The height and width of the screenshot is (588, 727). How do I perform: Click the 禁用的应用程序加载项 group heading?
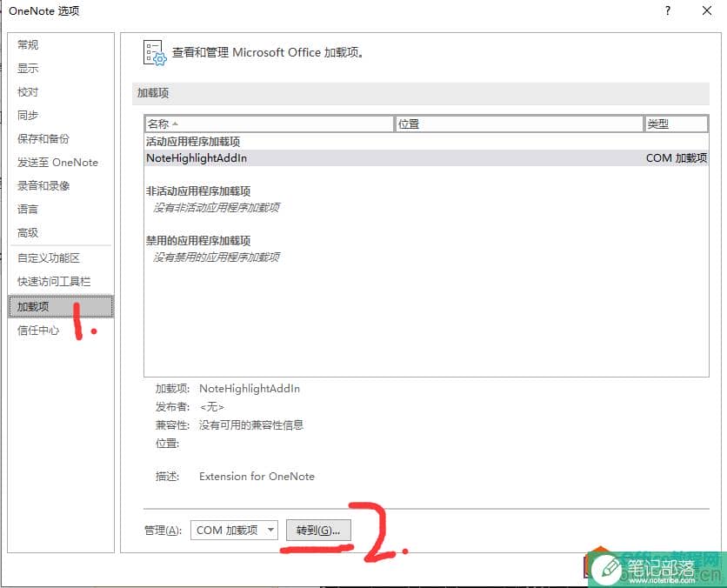[198, 241]
